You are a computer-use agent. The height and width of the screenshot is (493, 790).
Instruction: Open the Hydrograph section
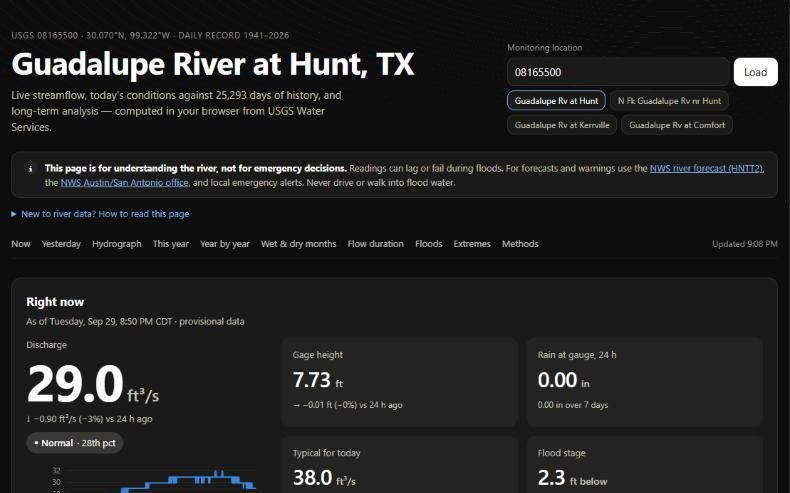point(116,244)
